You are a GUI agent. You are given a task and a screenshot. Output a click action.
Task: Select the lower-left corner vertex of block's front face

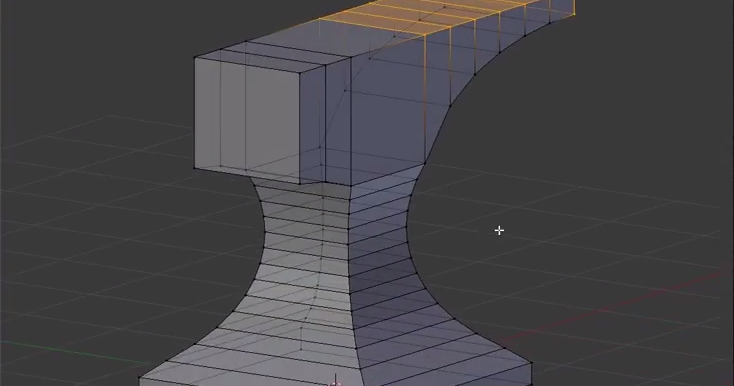[x=195, y=168]
